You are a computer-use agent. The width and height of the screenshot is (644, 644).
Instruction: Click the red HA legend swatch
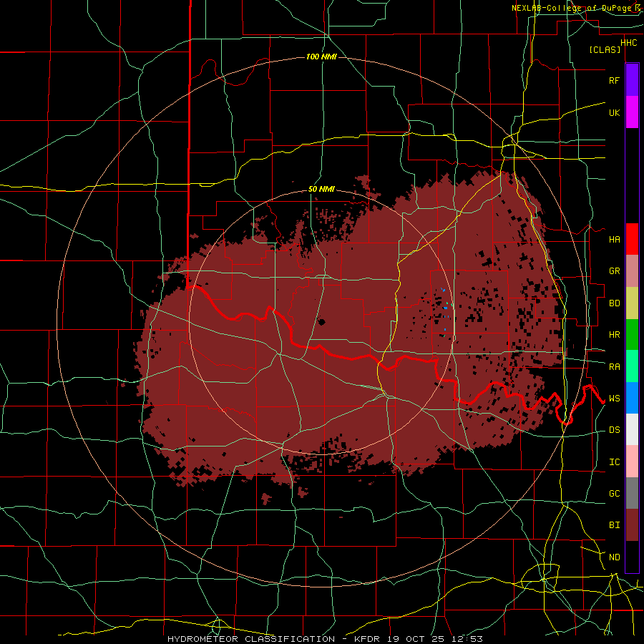[x=632, y=239]
